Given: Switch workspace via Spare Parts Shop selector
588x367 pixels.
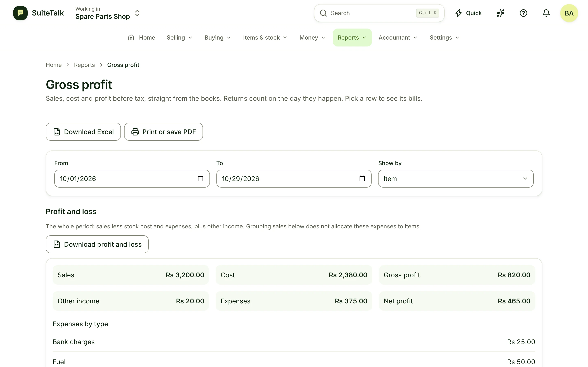Looking at the screenshot, I should click(x=107, y=13).
